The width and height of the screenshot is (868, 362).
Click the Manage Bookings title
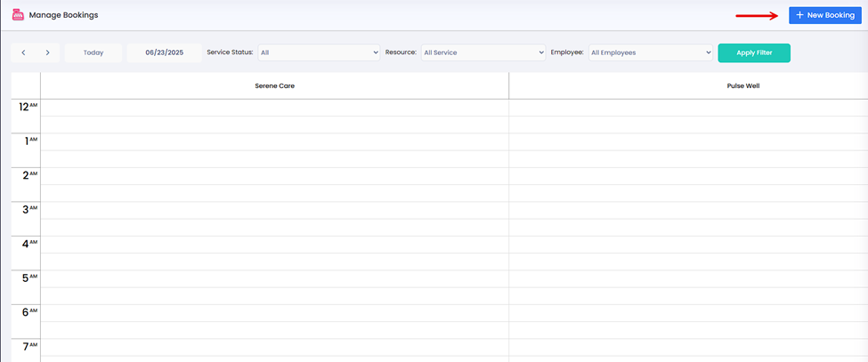pyautogui.click(x=64, y=15)
